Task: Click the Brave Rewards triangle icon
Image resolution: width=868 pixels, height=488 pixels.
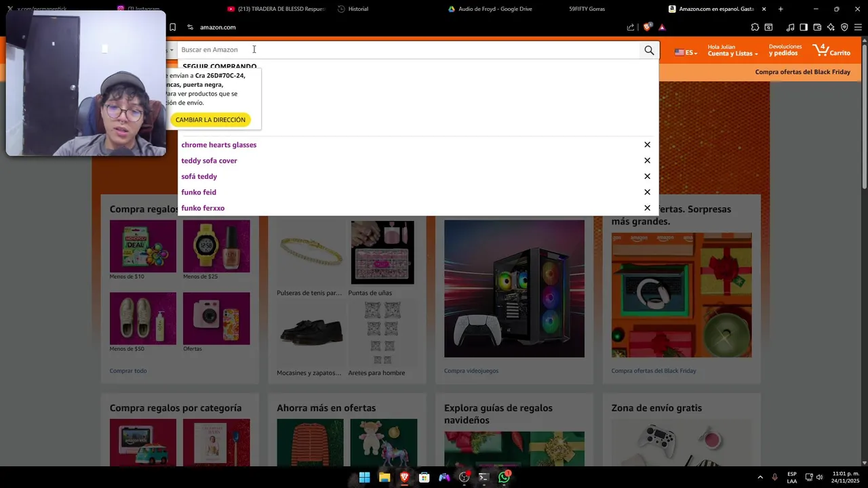Action: point(662,27)
